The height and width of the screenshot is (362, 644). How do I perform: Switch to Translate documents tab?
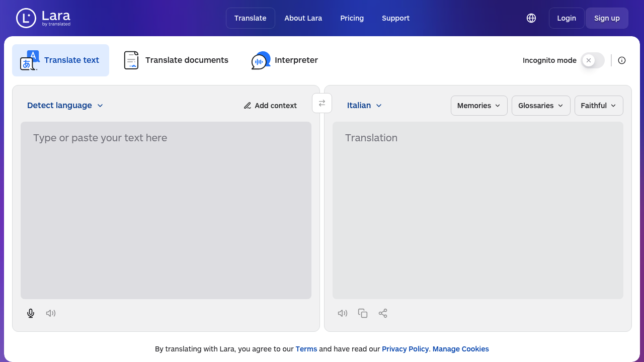(176, 60)
